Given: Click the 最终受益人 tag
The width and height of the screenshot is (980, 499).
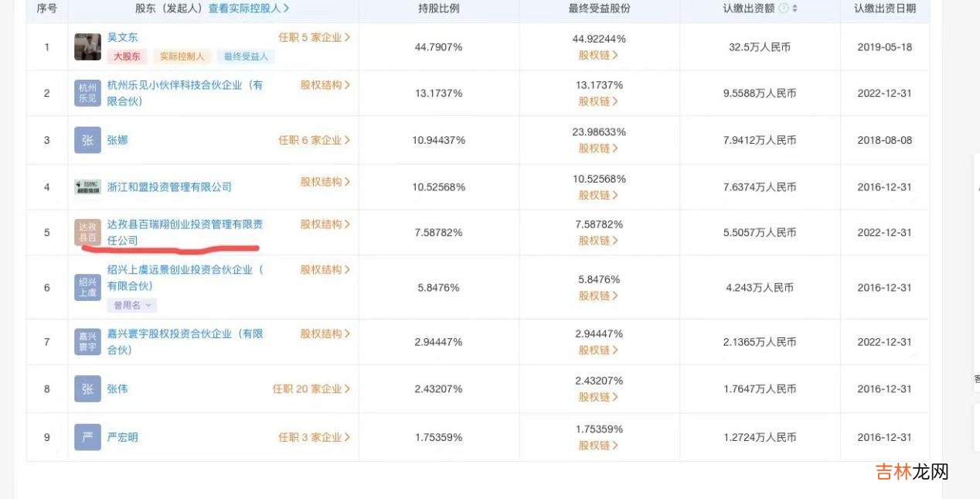Looking at the screenshot, I should tap(246, 56).
